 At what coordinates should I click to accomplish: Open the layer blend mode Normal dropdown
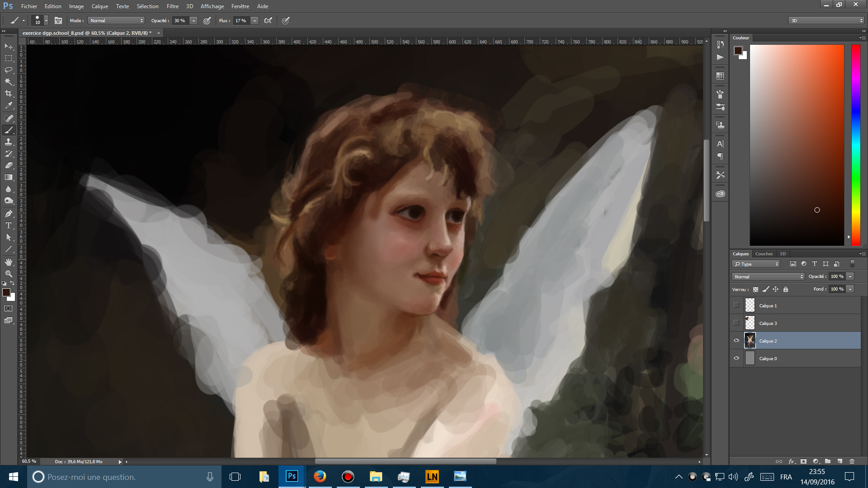pyautogui.click(x=768, y=277)
